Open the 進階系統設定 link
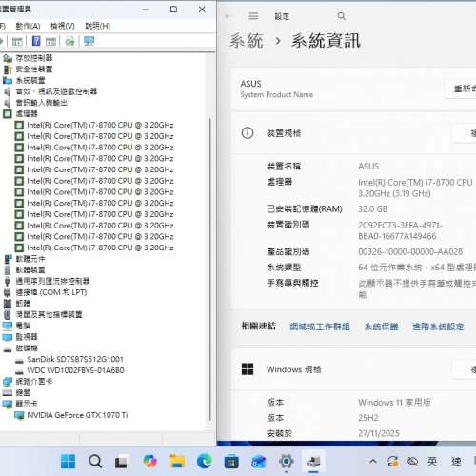The height and width of the screenshot is (476, 476). 438,327
